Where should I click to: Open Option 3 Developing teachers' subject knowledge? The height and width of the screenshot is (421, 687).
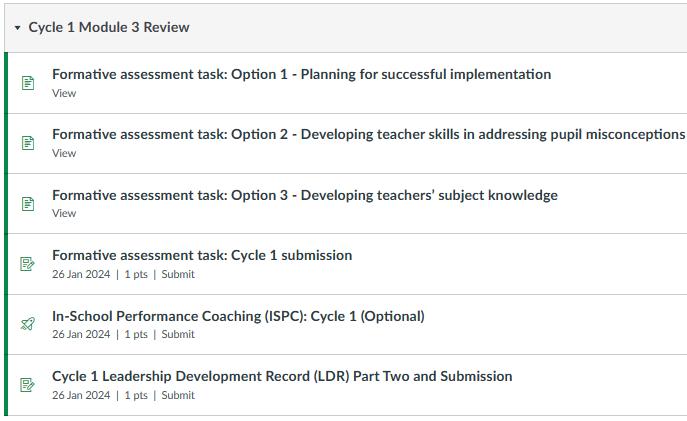pyautogui.click(x=304, y=195)
